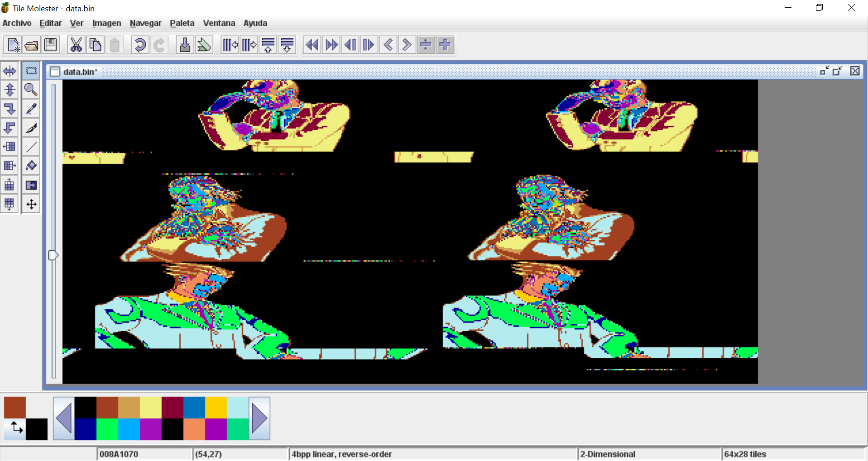868x461 pixels.
Task: Jump back one page in the file
Action: [312, 45]
